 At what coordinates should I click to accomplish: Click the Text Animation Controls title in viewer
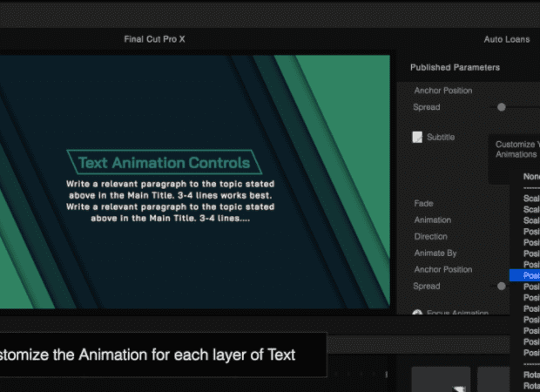pyautogui.click(x=164, y=163)
